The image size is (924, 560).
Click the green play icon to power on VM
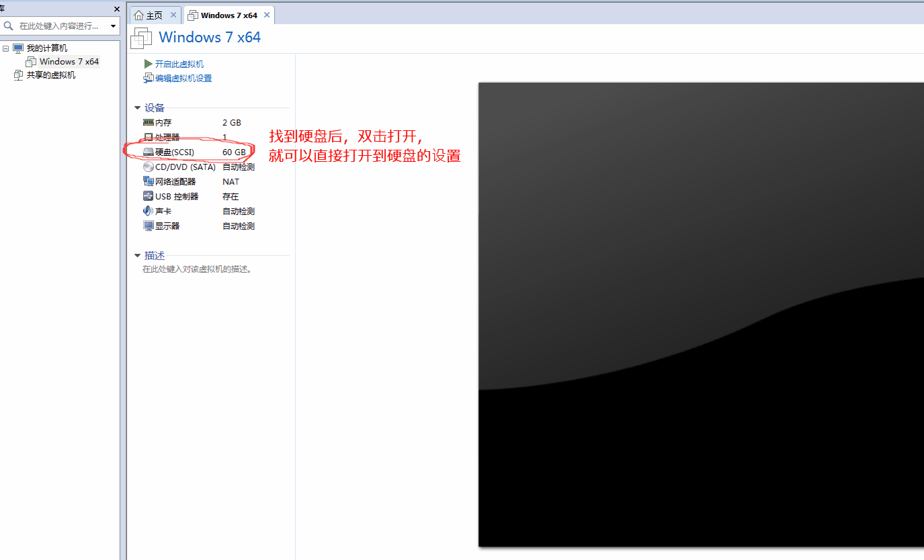click(x=149, y=64)
